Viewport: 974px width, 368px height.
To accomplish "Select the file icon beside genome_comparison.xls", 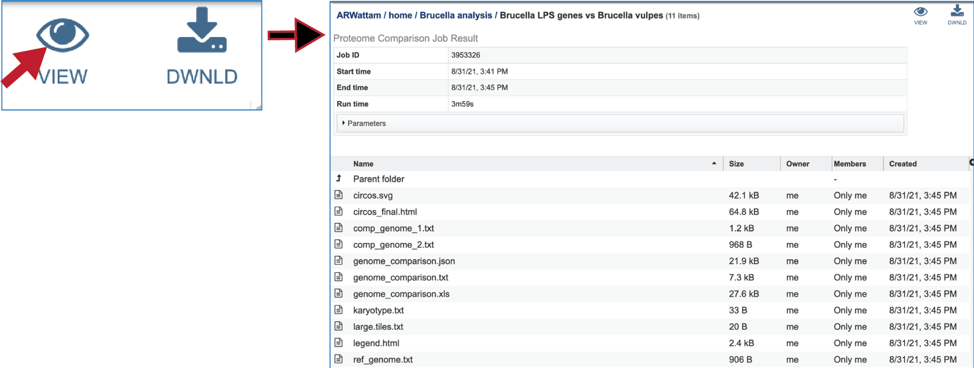I will pos(339,293).
